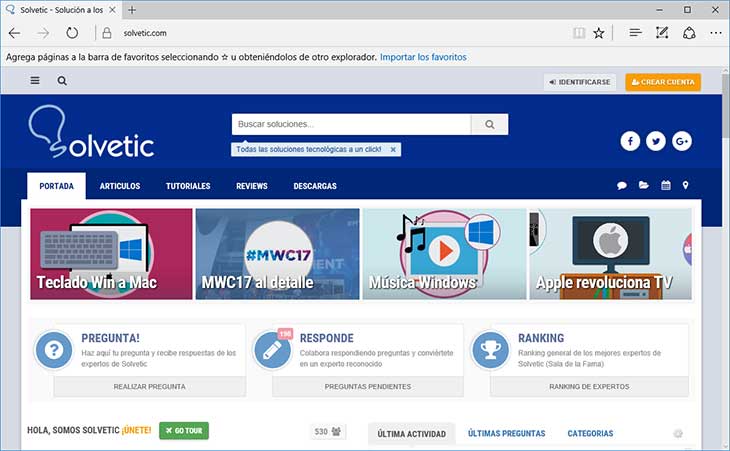Open the 'Teclado Win a Mac' thumbnail

[111, 254]
